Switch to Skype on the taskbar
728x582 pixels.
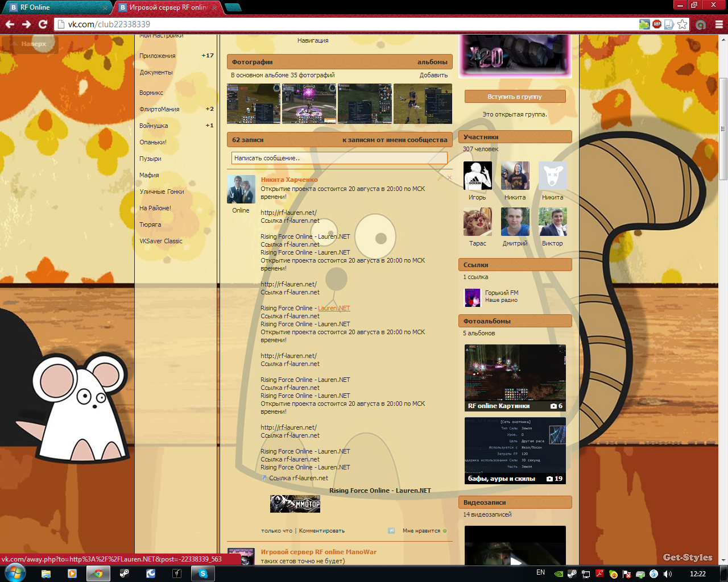coord(203,573)
